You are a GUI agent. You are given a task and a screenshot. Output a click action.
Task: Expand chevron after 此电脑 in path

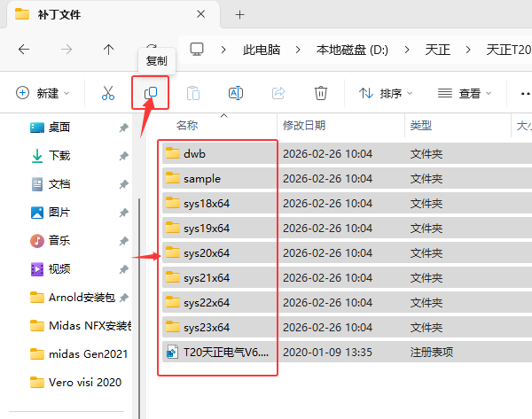click(298, 50)
